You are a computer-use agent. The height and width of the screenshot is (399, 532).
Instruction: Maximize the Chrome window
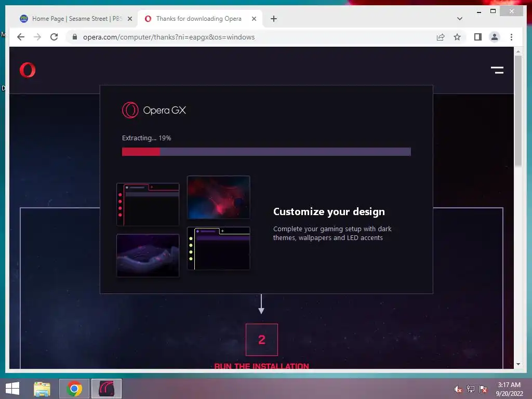pyautogui.click(x=493, y=11)
